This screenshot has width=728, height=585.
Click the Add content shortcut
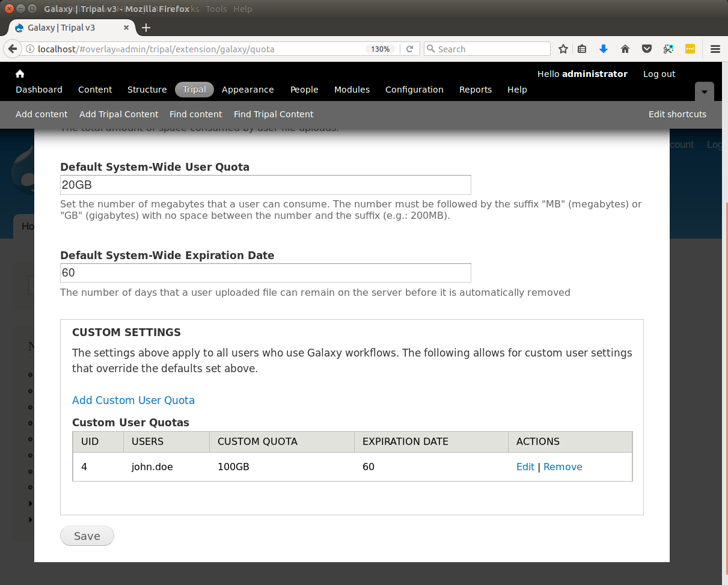click(41, 114)
